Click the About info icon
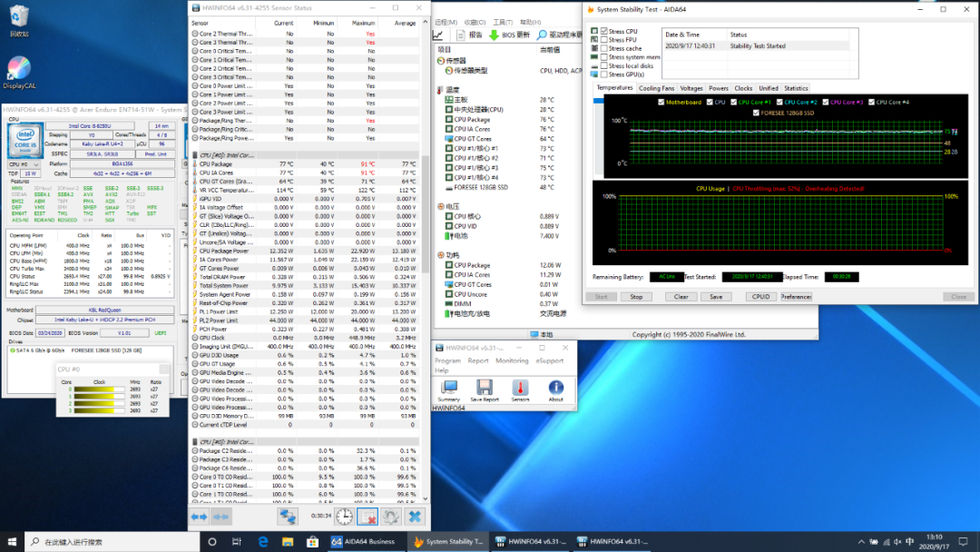The image size is (980, 552). click(x=555, y=389)
